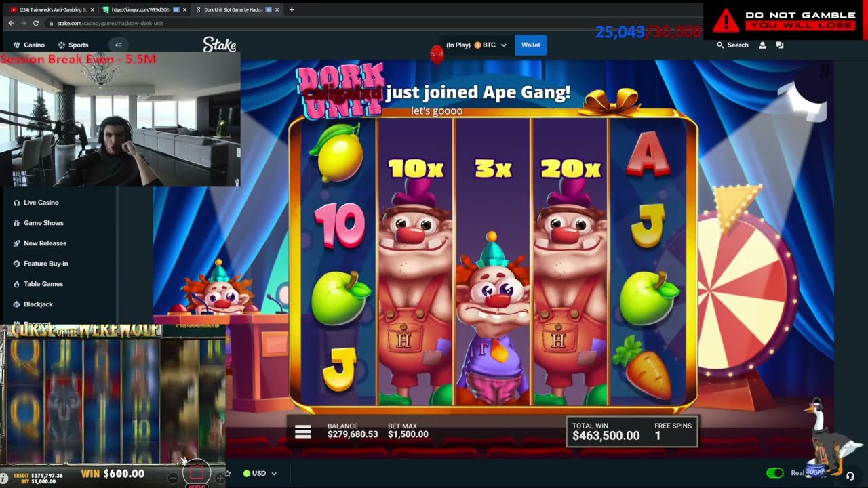
Task: Click the Search label in header
Action: tap(738, 45)
